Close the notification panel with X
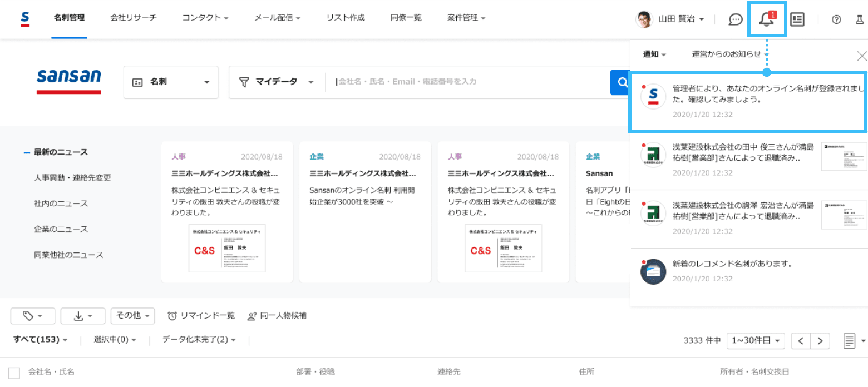 coord(862,56)
